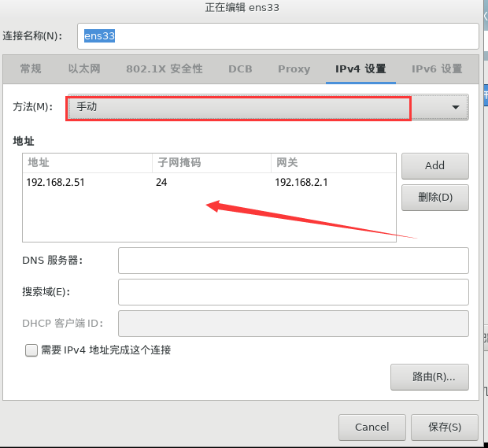The image size is (488, 448).
Task: Click 保存(S) to save the connection
Action: (x=444, y=427)
